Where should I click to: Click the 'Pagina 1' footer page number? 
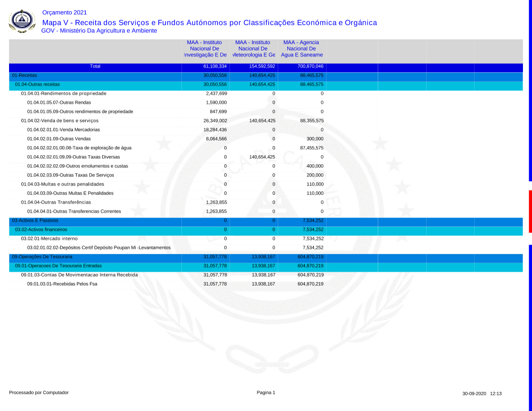coord(266,392)
